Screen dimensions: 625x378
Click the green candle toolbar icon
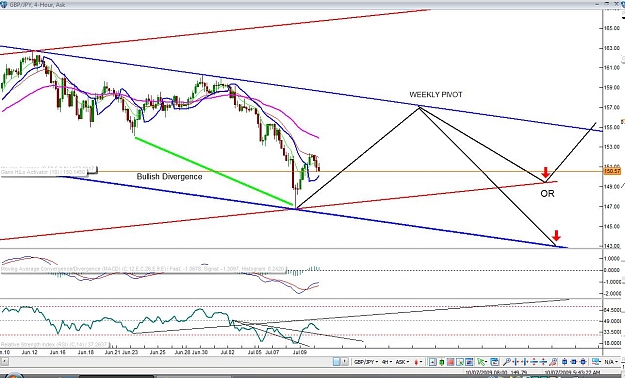(442, 362)
